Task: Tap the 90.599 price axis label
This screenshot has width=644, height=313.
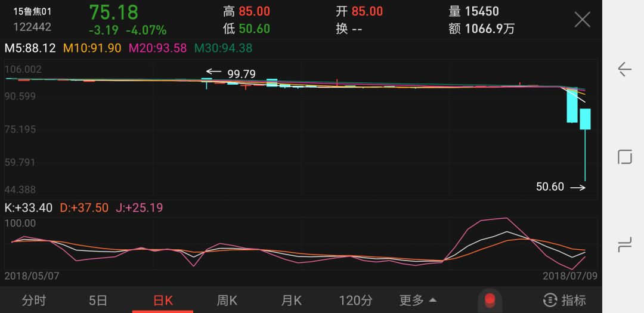Action: click(x=20, y=97)
